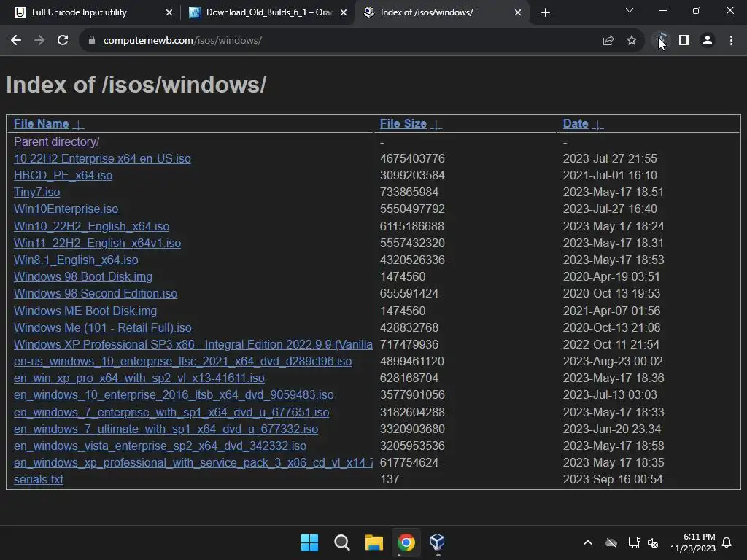Open Win8.1_English_x64.iso link

76,260
